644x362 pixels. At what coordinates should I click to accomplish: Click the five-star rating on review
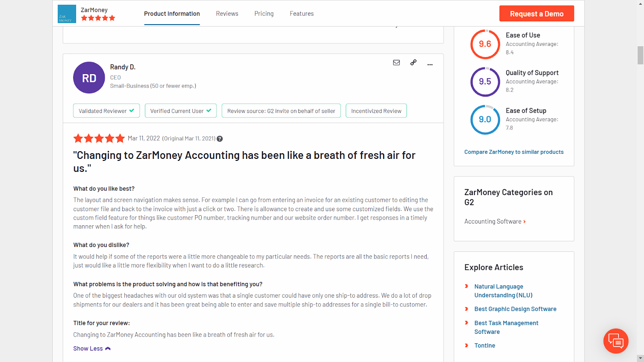pos(99,139)
